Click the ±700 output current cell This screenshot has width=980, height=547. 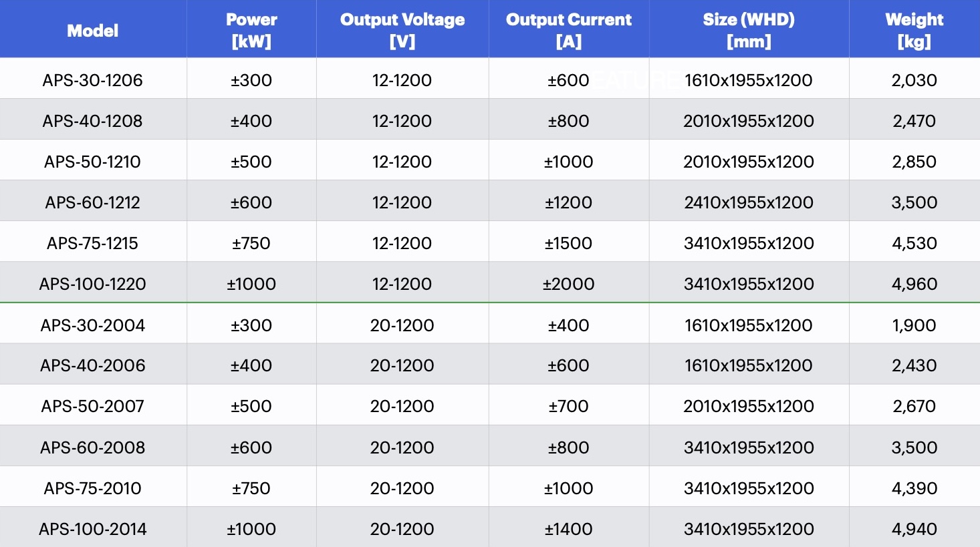point(569,406)
